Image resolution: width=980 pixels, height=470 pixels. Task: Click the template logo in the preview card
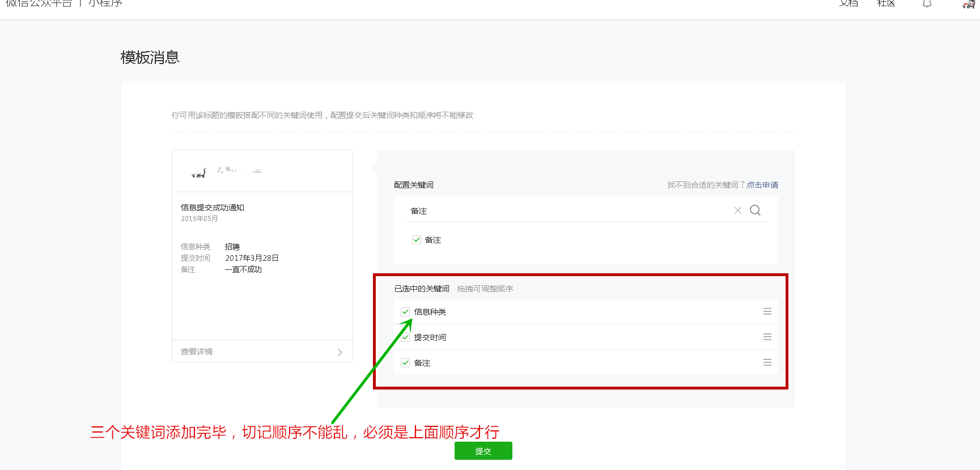point(199,172)
